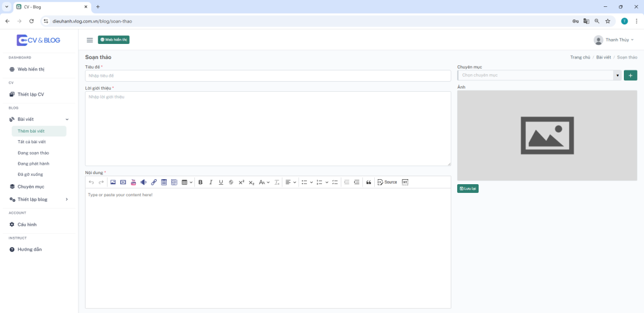This screenshot has width=644, height=313.
Task: Increase indent in editor
Action: (x=357, y=182)
